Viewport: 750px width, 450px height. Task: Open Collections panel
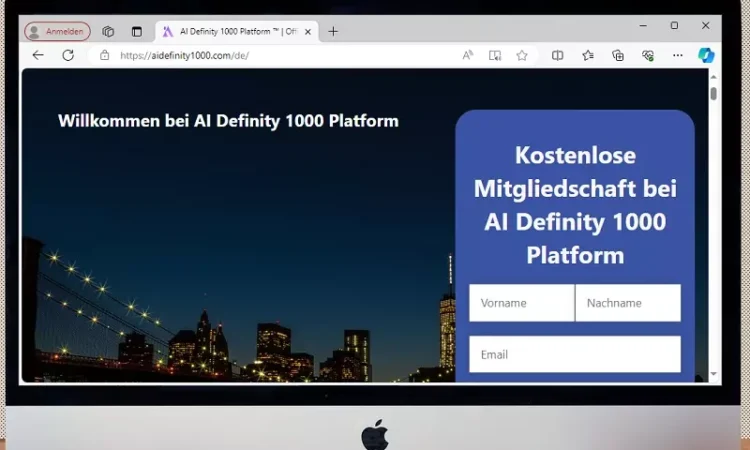pyautogui.click(x=618, y=55)
